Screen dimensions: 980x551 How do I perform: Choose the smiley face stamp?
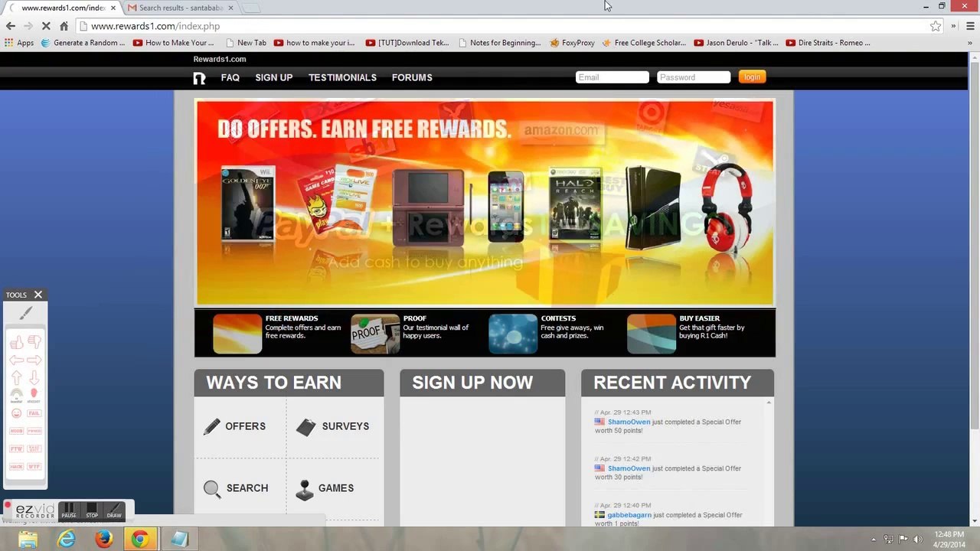[x=17, y=413]
